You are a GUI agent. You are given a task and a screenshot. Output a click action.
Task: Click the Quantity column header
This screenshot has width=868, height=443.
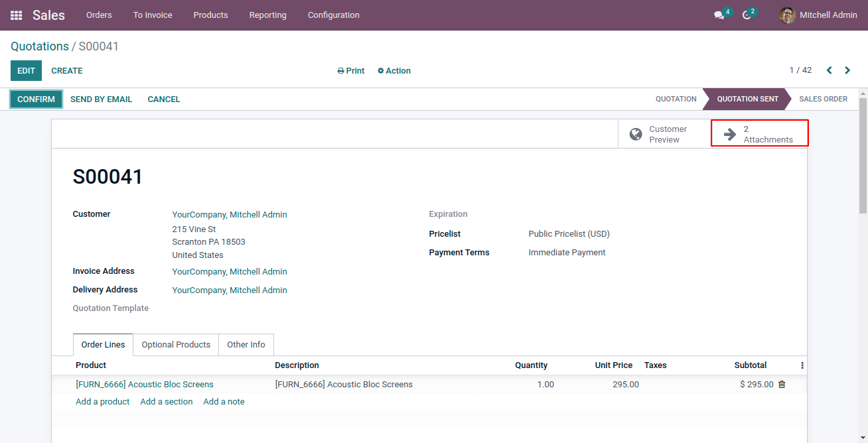(x=531, y=365)
